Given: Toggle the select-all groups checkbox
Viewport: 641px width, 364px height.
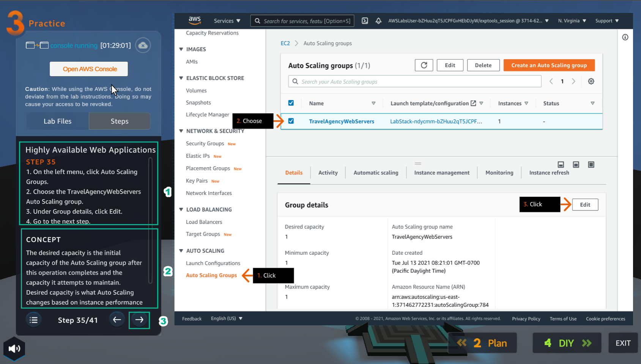Looking at the screenshot, I should (291, 103).
